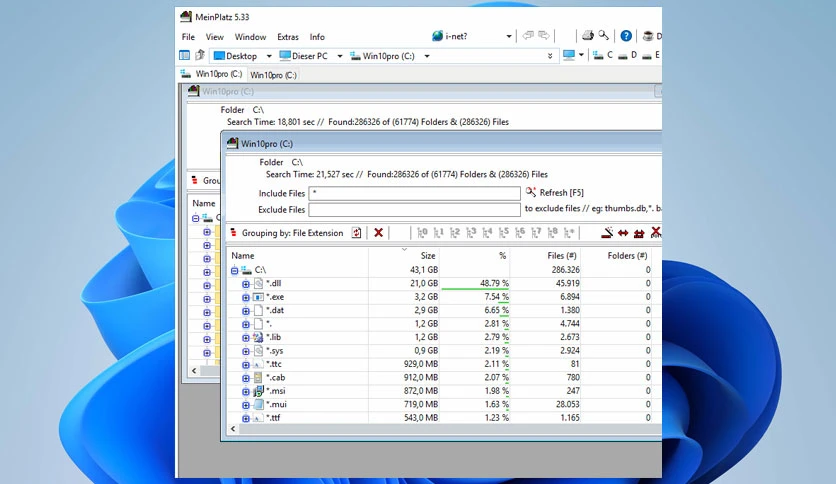Viewport: 836px width, 484px height.
Task: Collapse the C:\ root tree node
Action: click(235, 271)
